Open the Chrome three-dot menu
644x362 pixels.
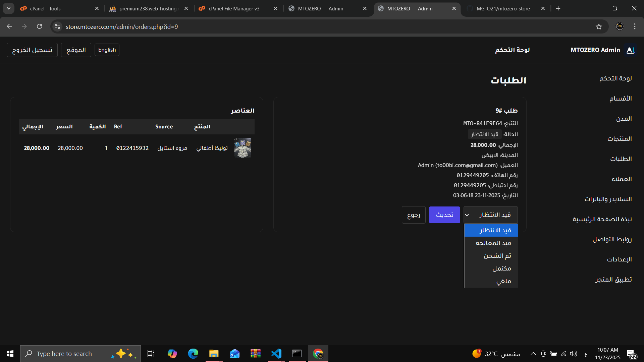pyautogui.click(x=635, y=26)
